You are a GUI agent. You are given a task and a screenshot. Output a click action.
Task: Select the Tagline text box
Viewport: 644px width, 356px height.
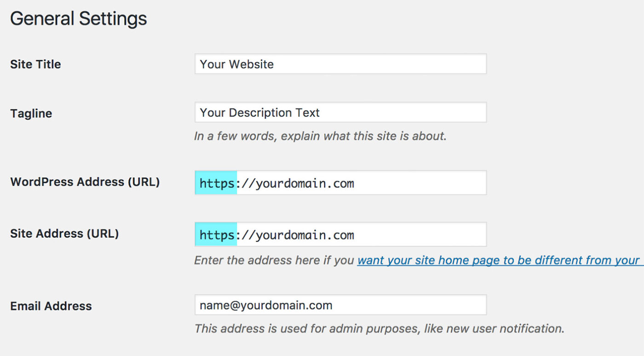coord(340,112)
